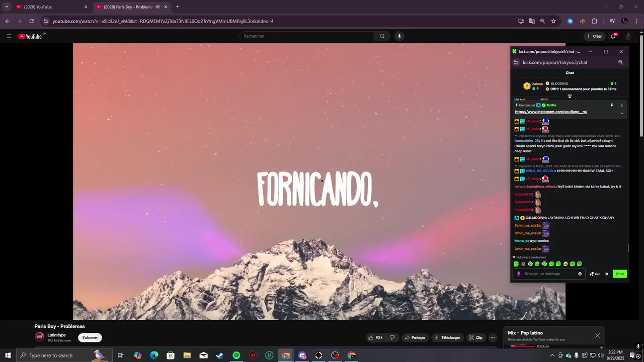
Task: Open Chrome extensions puzzle menu
Action: pos(594,21)
